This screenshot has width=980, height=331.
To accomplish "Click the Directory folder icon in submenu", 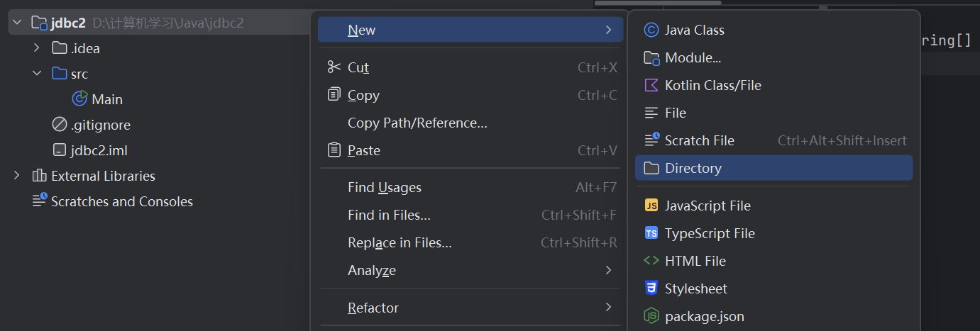I will [x=651, y=168].
